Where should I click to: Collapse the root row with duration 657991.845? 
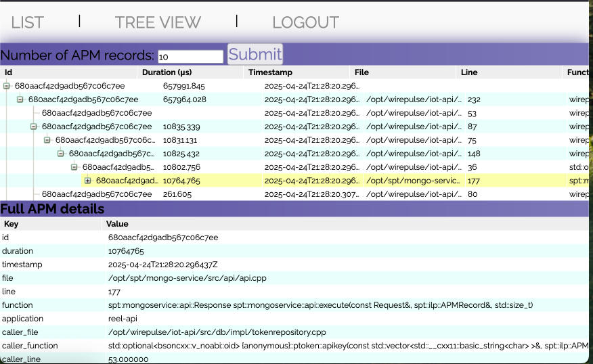(x=6, y=86)
